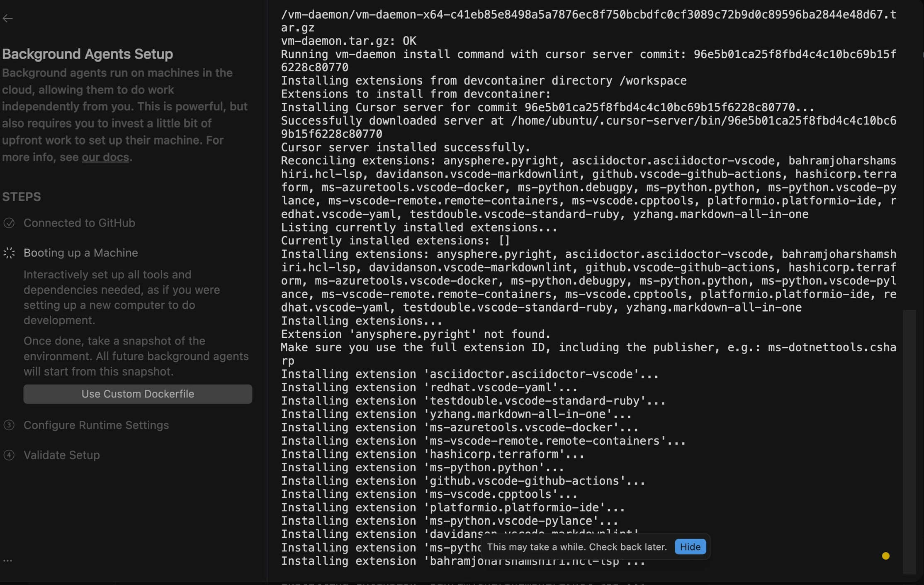Select the Booting up a Machine step

point(80,253)
